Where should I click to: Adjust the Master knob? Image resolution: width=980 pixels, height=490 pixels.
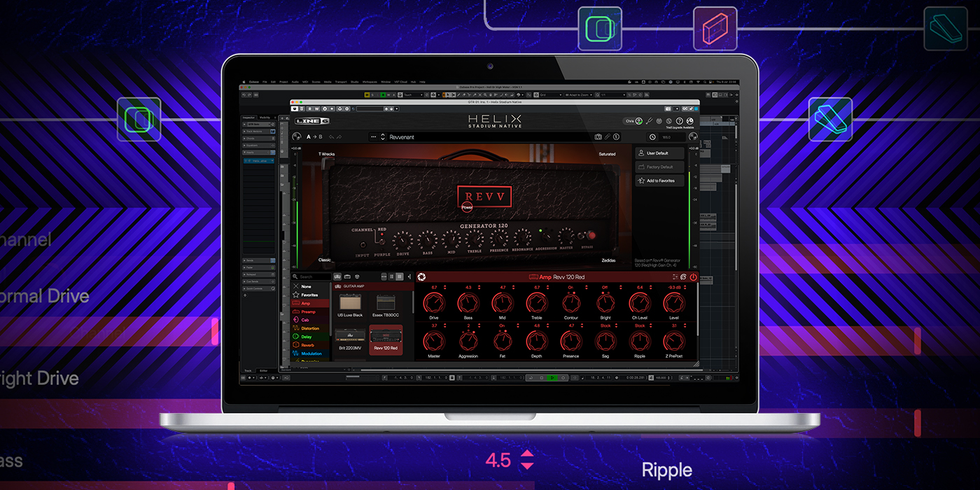click(434, 342)
